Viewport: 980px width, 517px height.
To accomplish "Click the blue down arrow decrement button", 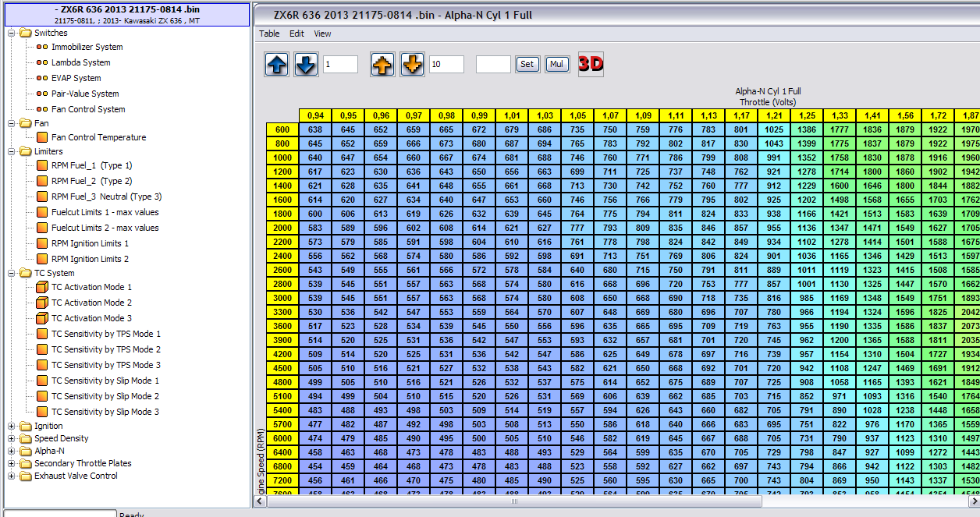I will (x=306, y=65).
